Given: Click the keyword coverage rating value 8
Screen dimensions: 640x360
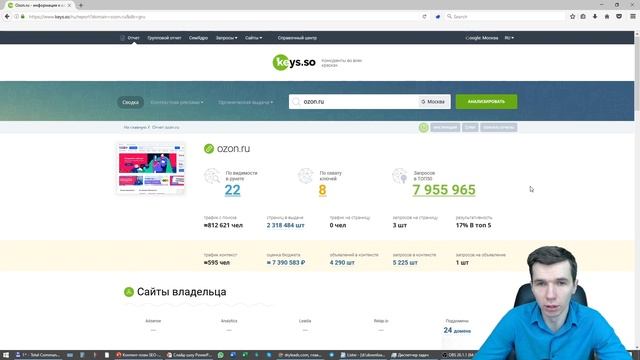Looking at the screenshot, I should [x=322, y=190].
